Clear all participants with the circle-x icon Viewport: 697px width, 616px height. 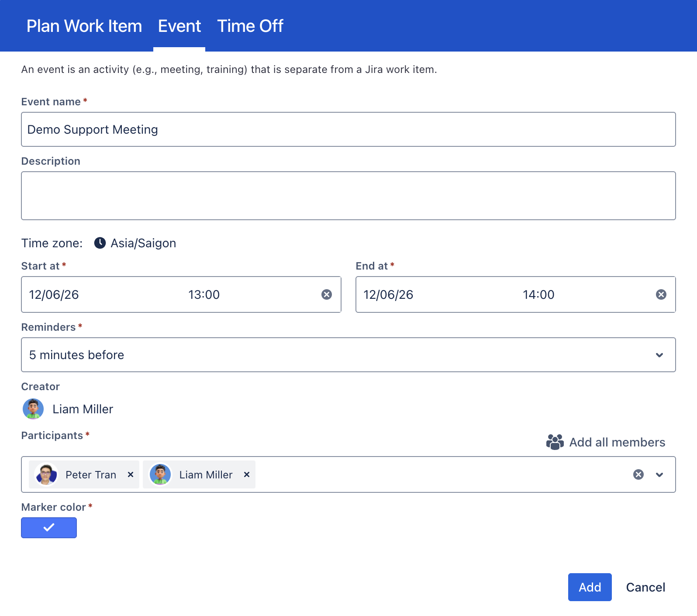point(638,474)
